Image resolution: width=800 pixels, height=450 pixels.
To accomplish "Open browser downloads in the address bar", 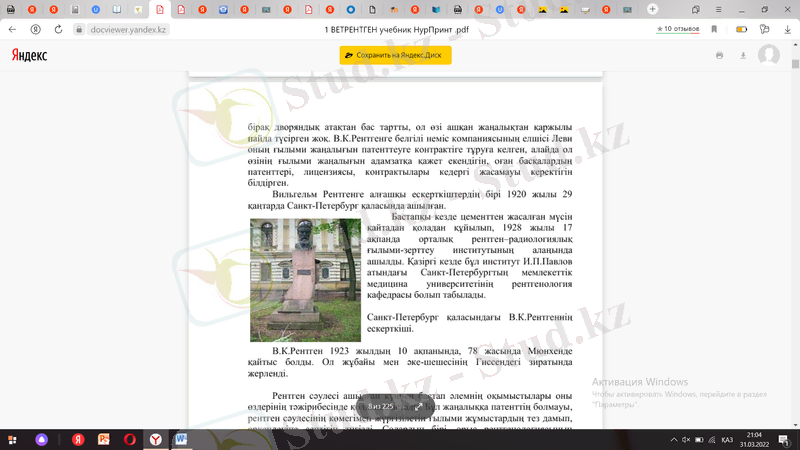I will click(787, 30).
